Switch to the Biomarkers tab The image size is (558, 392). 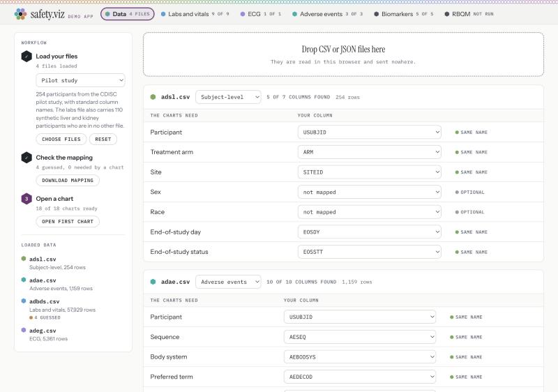pos(404,14)
